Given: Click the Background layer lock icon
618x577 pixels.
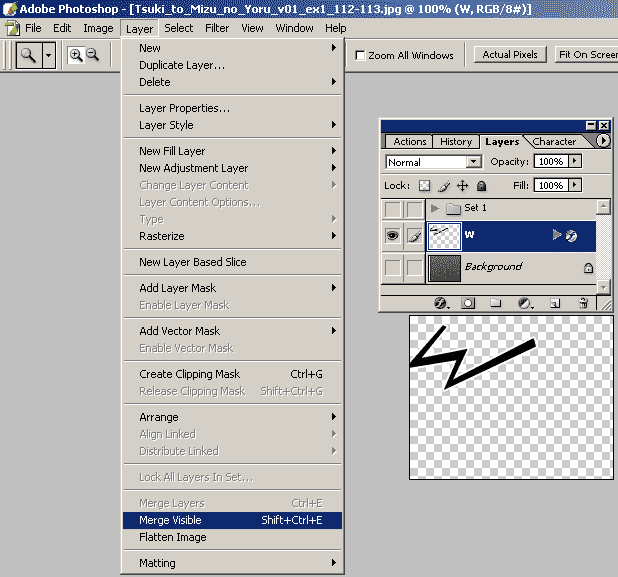Looking at the screenshot, I should click(x=588, y=268).
